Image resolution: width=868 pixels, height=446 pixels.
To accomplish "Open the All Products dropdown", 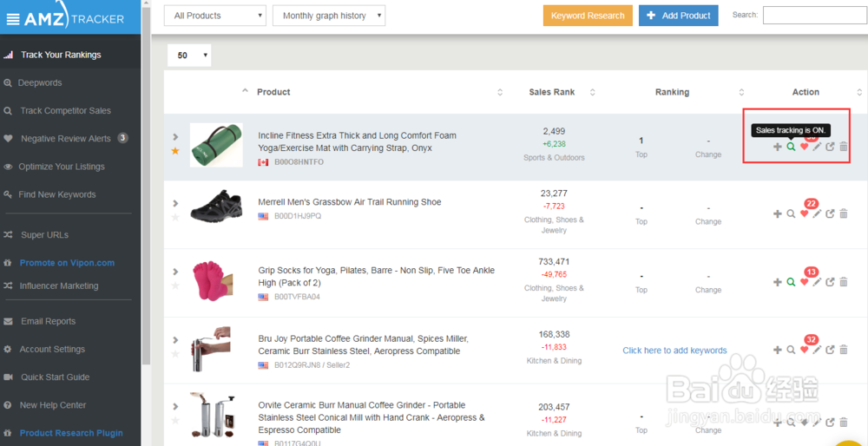I will 216,16.
